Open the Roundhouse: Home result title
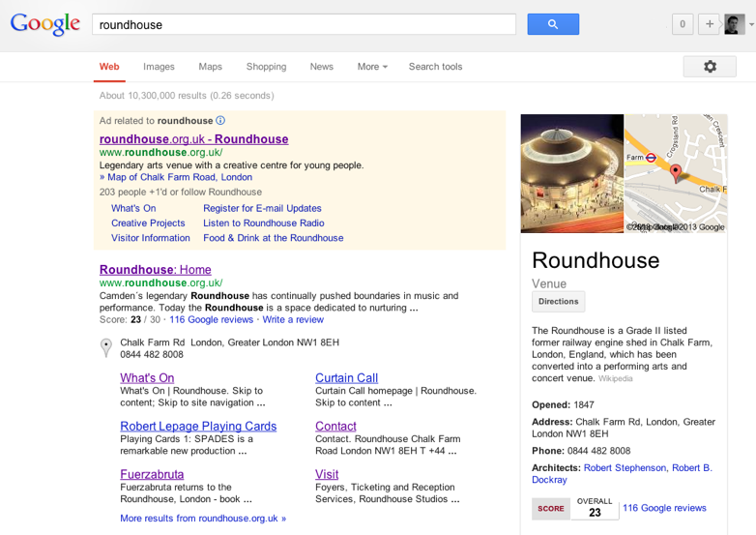Image resolution: width=756 pixels, height=535 pixels. pyautogui.click(x=156, y=270)
